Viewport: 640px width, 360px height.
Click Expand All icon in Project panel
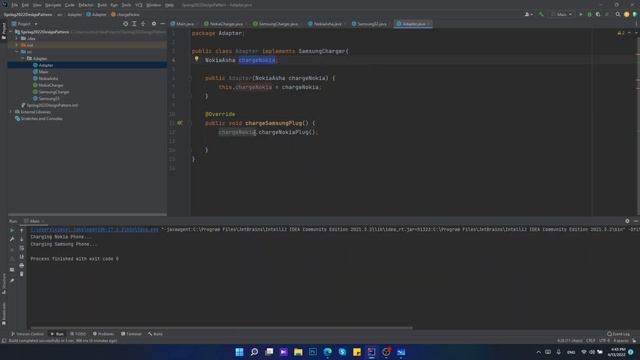point(134,24)
